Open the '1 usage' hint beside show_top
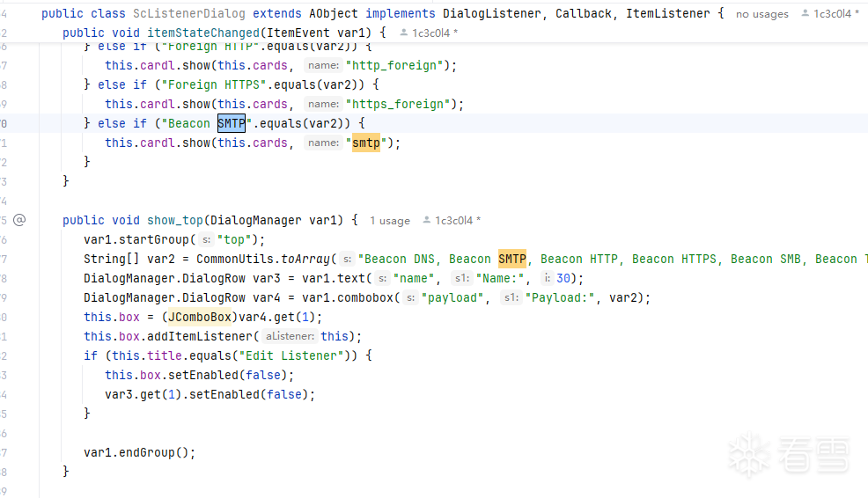Screen dimensions: 868x498 390,220
